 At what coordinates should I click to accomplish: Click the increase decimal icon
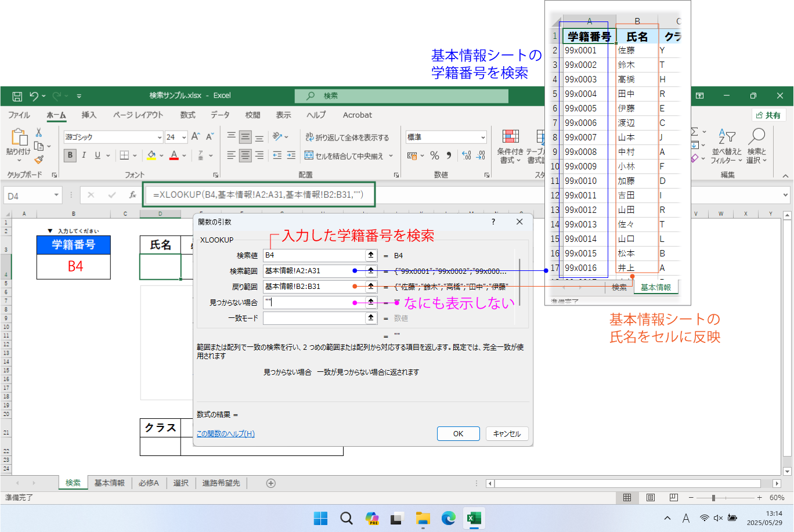[x=467, y=155]
